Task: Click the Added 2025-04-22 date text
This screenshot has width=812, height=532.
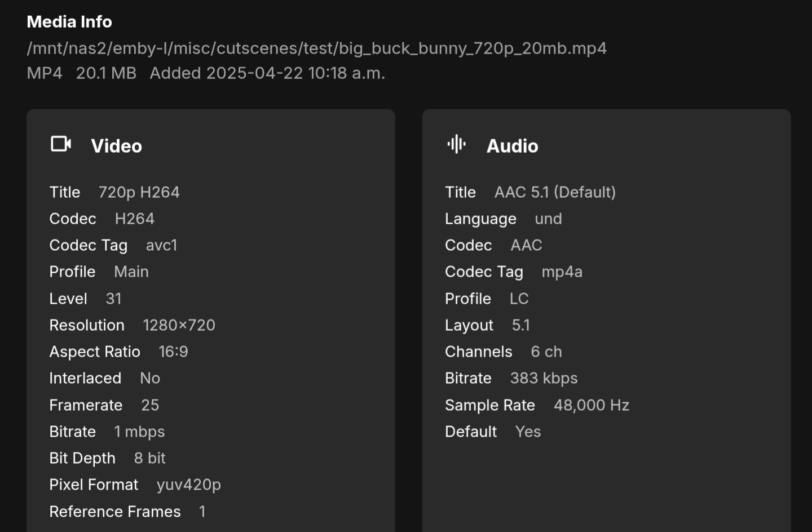Action: coord(267,73)
